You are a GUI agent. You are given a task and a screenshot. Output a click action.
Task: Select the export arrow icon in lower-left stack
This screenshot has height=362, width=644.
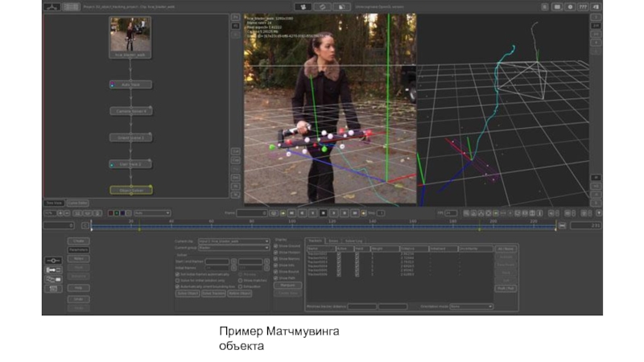53,270
